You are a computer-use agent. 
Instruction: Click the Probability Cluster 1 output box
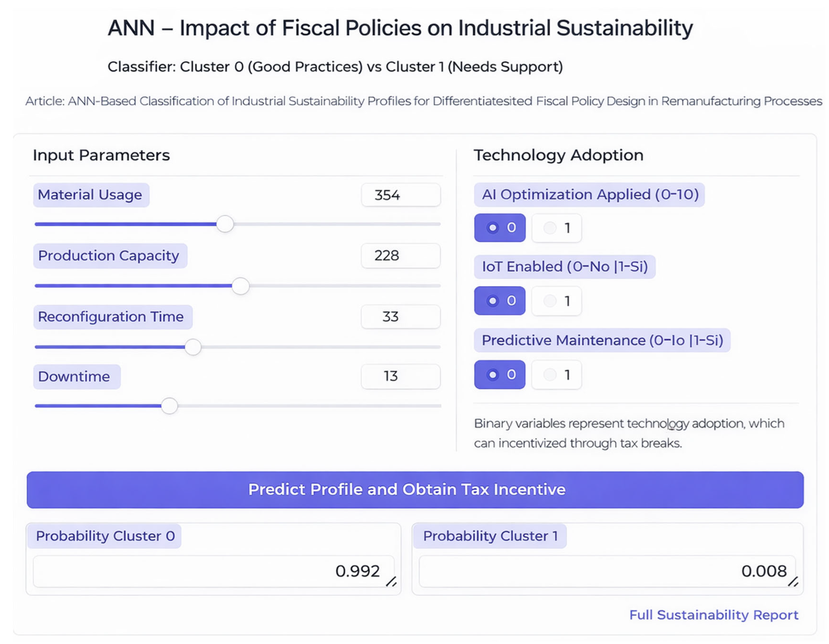tap(607, 571)
